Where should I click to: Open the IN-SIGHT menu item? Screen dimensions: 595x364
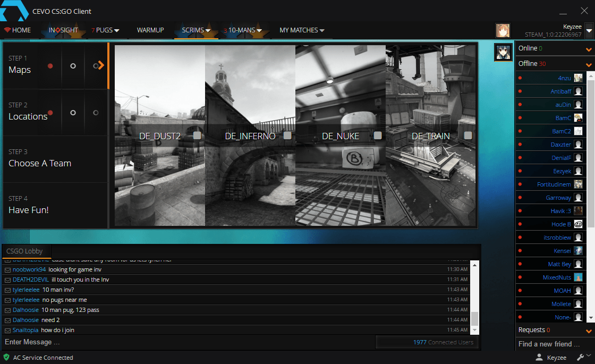coord(63,30)
